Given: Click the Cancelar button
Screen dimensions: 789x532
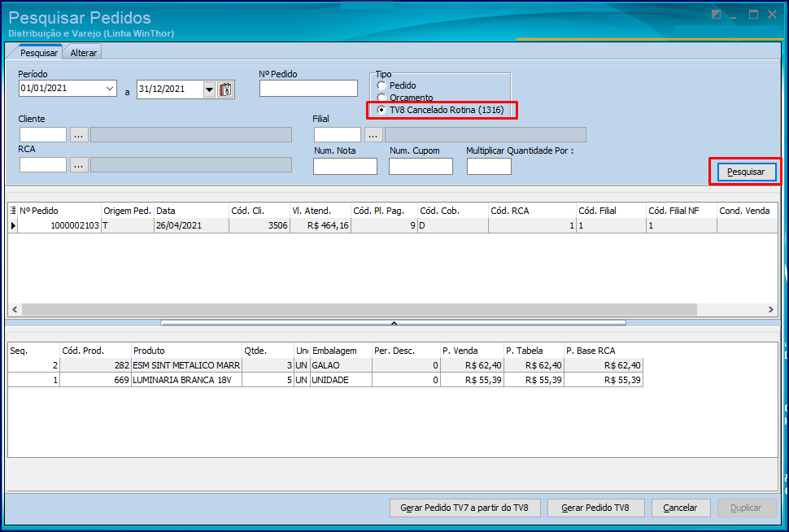Looking at the screenshot, I should [x=681, y=508].
